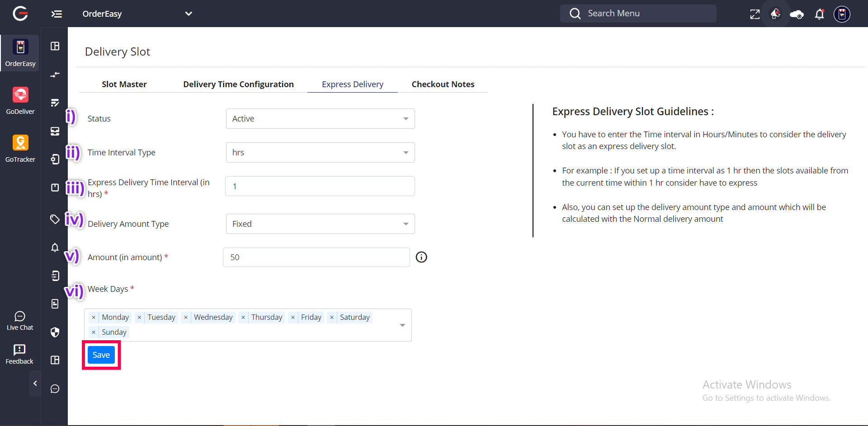Image resolution: width=868 pixels, height=426 pixels.
Task: Open the Delivery Amount Type dropdown
Action: tap(320, 224)
